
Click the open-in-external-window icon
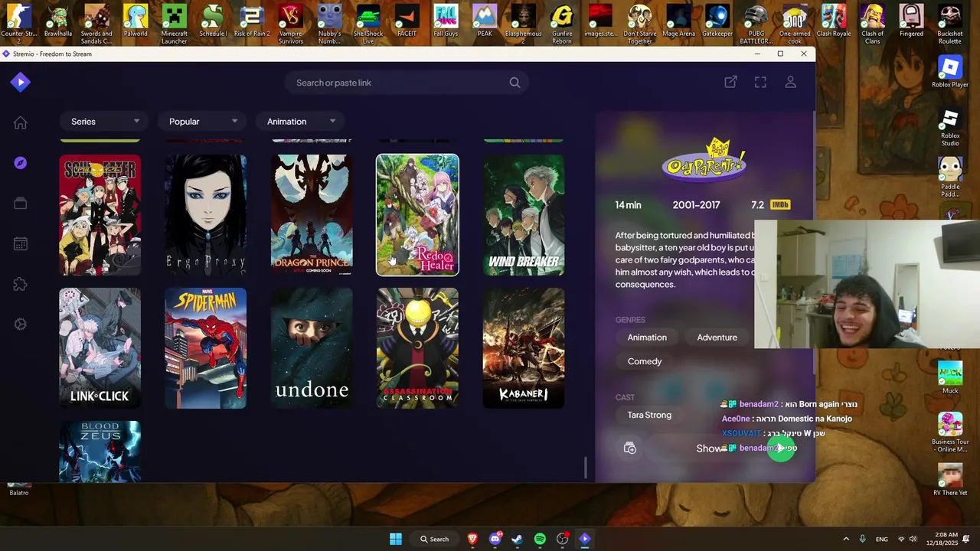click(x=730, y=82)
